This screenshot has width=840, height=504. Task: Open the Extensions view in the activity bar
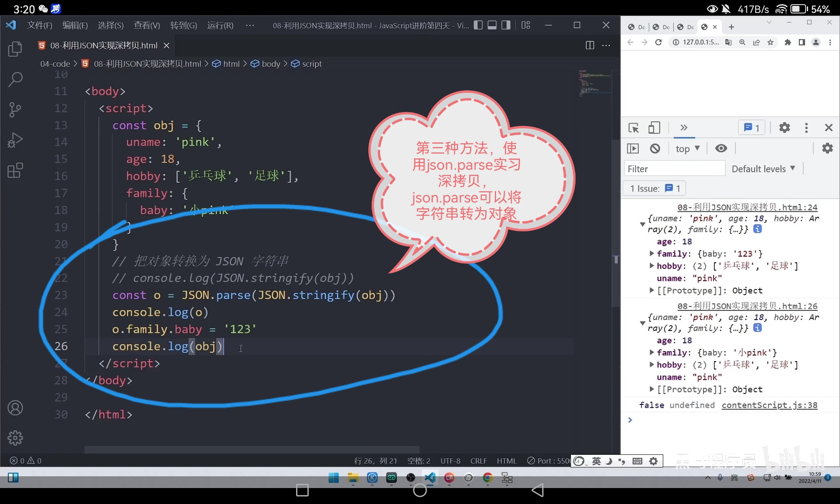[x=15, y=171]
